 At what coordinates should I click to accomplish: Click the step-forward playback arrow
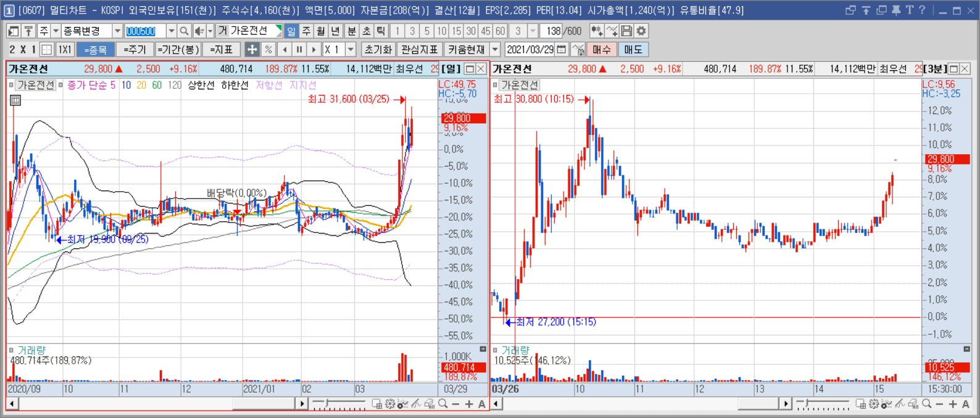(x=314, y=49)
